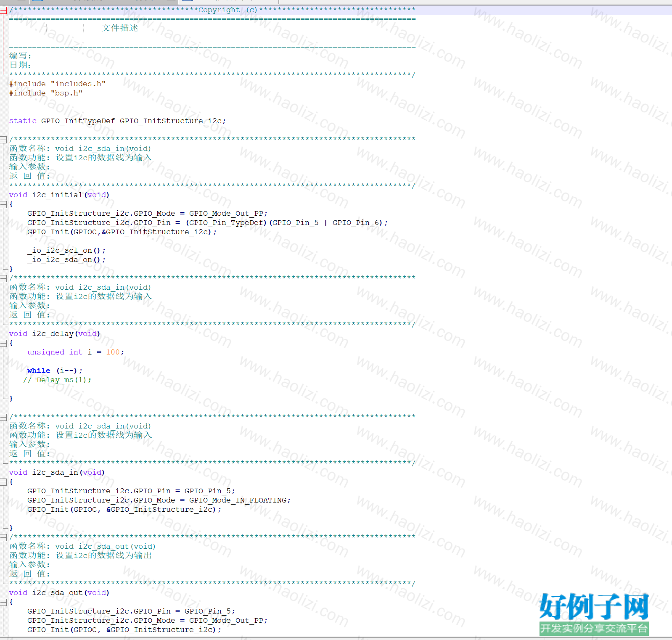Click the commented-out // Delay_ms(1); line
Screen dimensions: 672x640
coord(57,380)
